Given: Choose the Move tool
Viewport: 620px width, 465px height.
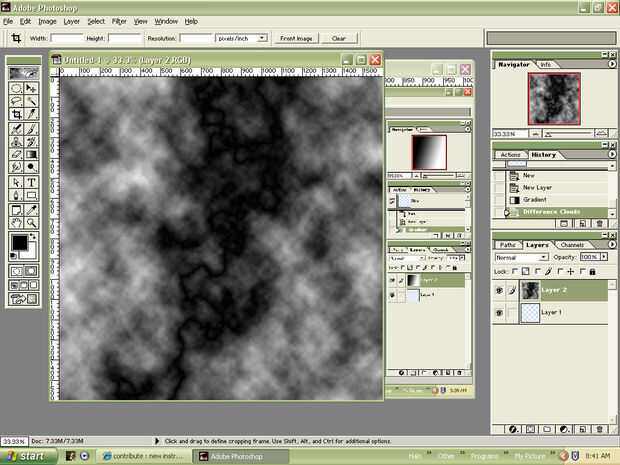Looking at the screenshot, I should (x=31, y=89).
